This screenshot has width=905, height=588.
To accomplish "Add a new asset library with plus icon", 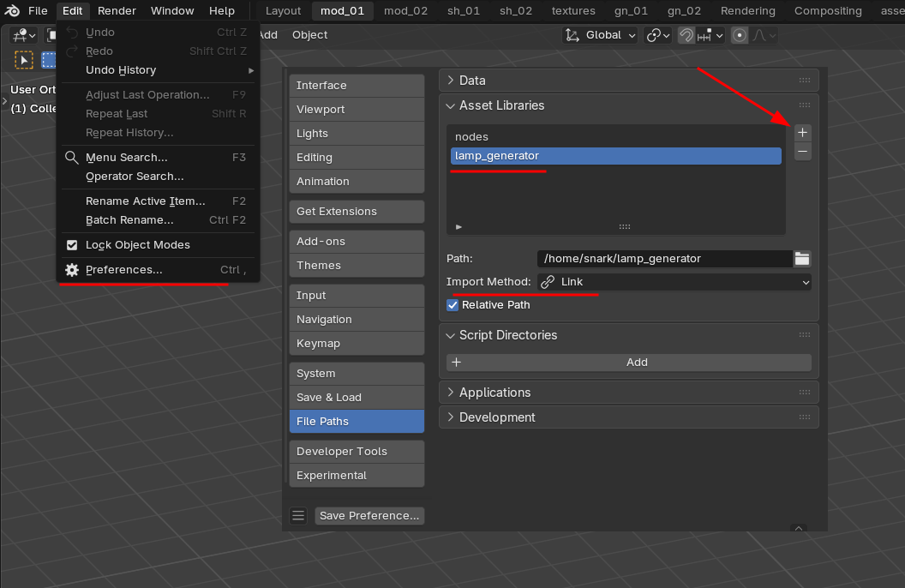I will point(802,133).
